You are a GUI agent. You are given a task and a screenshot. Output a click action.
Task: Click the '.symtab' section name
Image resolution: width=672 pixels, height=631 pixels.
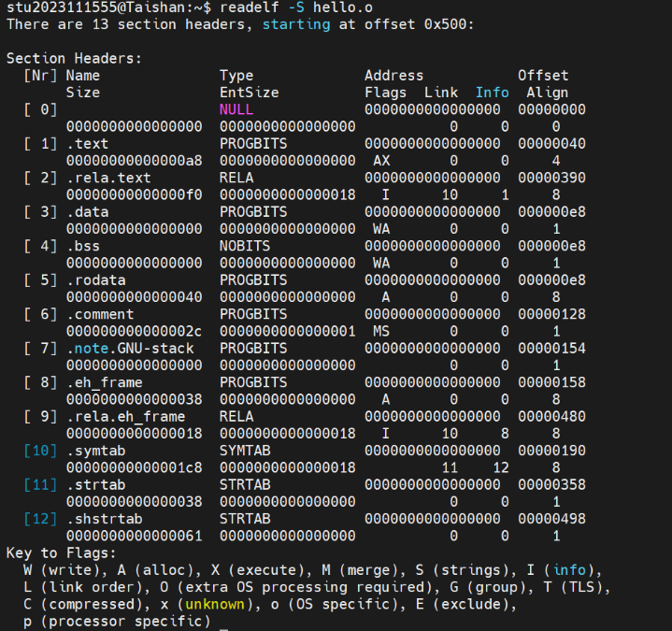[x=95, y=451]
